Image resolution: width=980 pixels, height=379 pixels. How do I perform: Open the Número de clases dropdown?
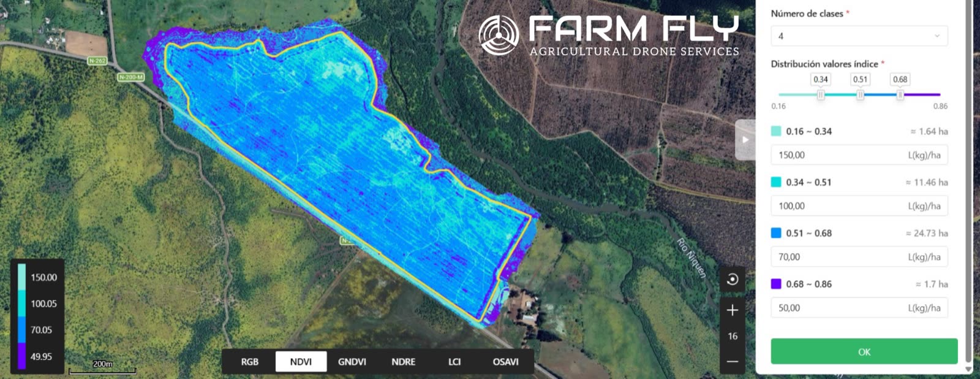tap(859, 36)
